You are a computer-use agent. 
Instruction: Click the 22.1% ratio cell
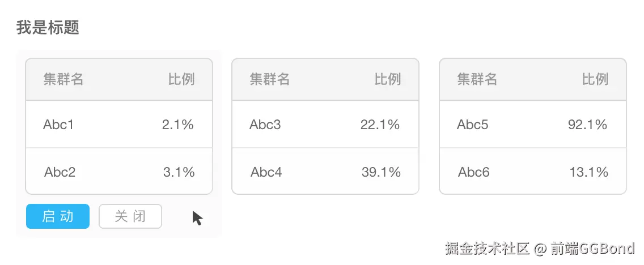click(380, 125)
